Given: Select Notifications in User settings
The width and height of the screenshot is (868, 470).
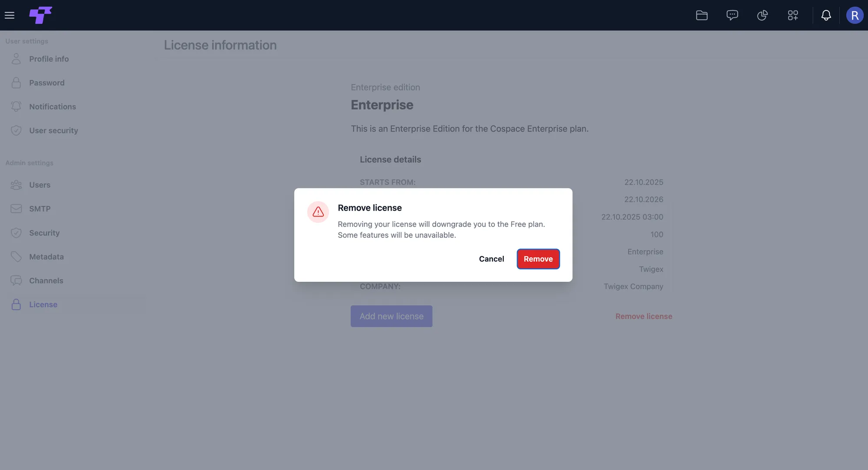Looking at the screenshot, I should [x=52, y=106].
